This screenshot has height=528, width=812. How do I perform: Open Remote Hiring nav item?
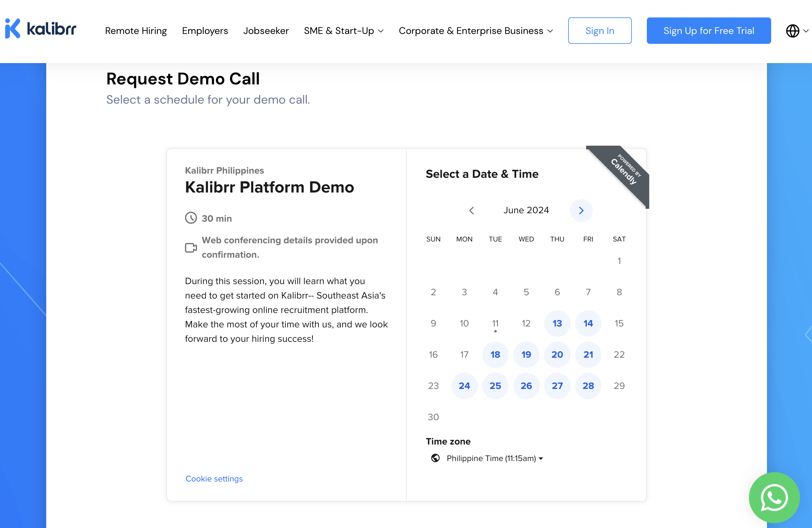click(x=136, y=31)
